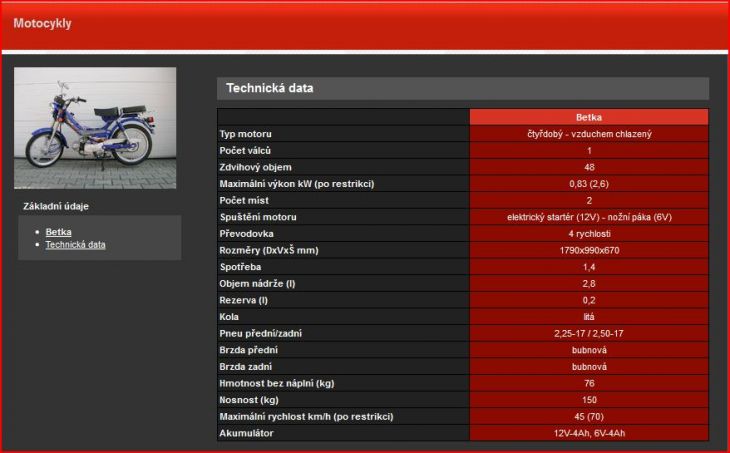The width and height of the screenshot is (730, 453).
Task: Select the Kola row label
Action: 229,317
